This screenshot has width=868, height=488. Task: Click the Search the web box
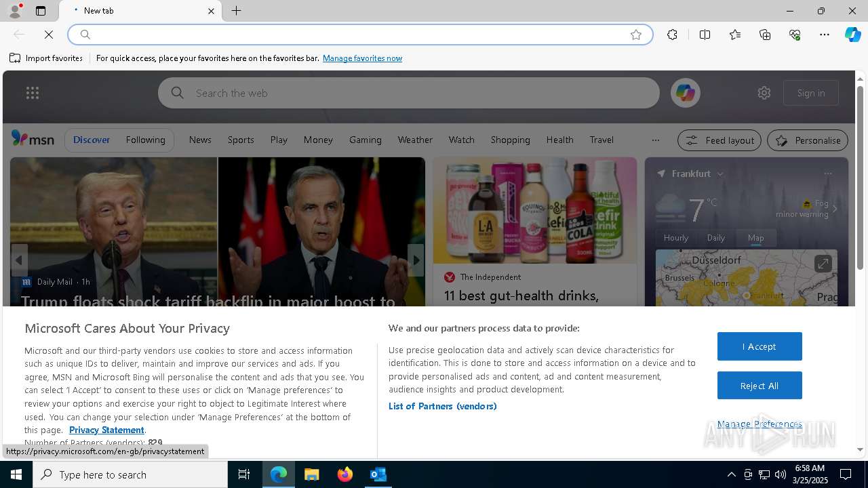pos(408,93)
